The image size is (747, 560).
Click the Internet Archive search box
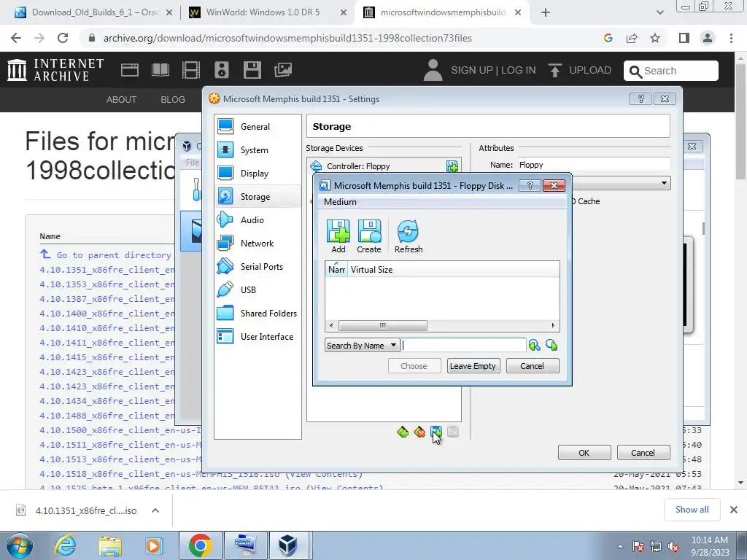point(671,71)
